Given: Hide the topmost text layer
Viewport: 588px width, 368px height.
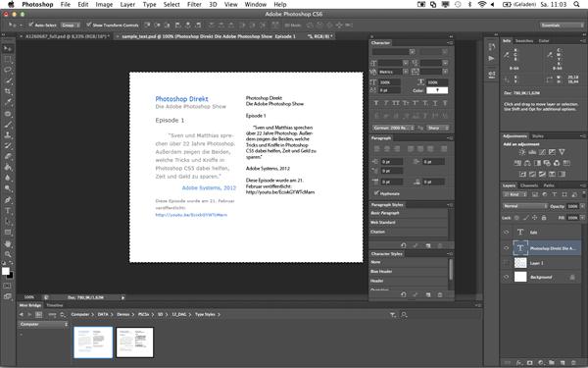Looking at the screenshot, I should click(507, 233).
